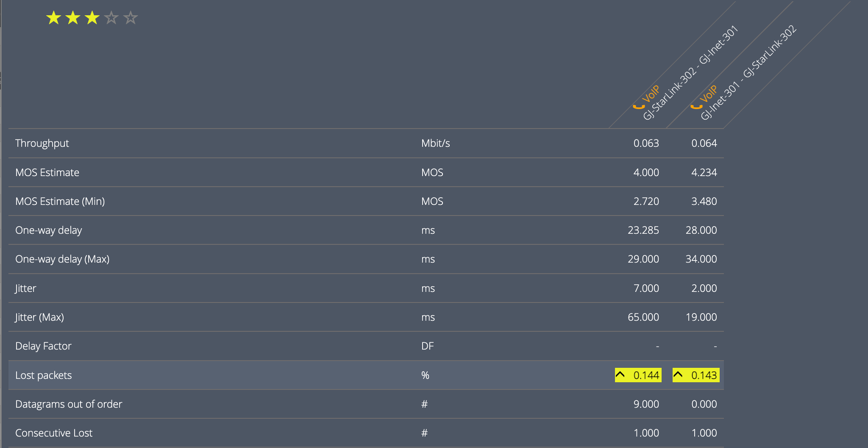Click the caret icon beside 0.143

point(678,375)
